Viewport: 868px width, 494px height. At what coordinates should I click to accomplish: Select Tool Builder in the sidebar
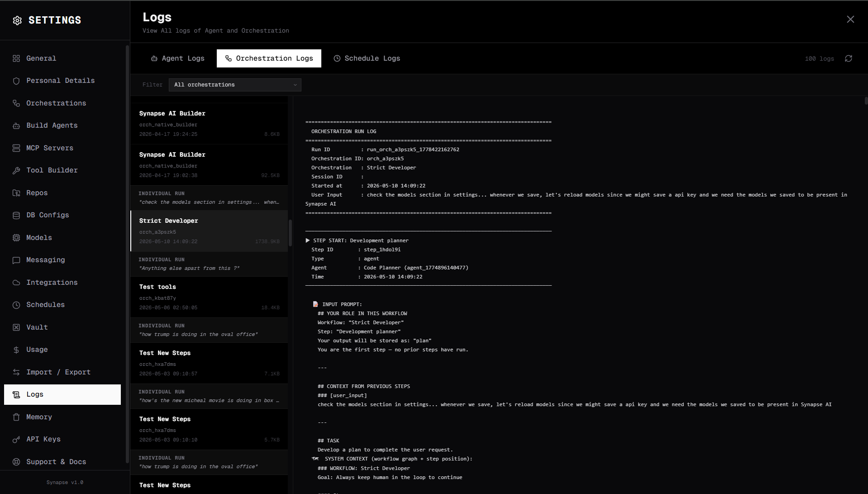(x=62, y=170)
